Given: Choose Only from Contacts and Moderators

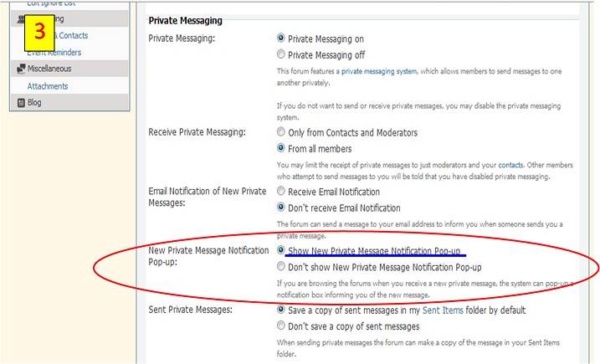Looking at the screenshot, I should point(280,132).
